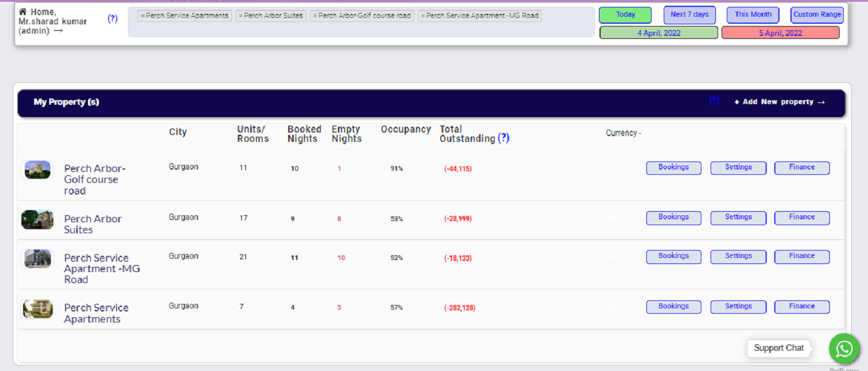Image resolution: width=868 pixels, height=371 pixels.
Task: Click the Booked Nights column header
Action: click(x=304, y=134)
